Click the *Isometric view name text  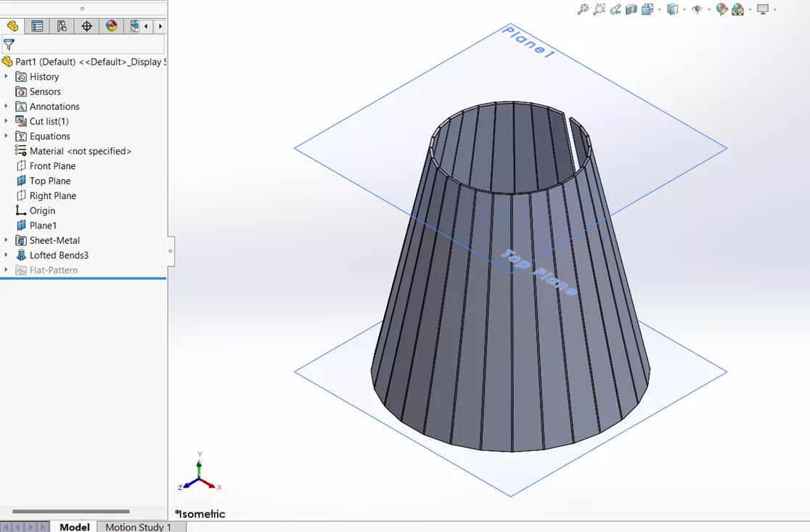(200, 514)
